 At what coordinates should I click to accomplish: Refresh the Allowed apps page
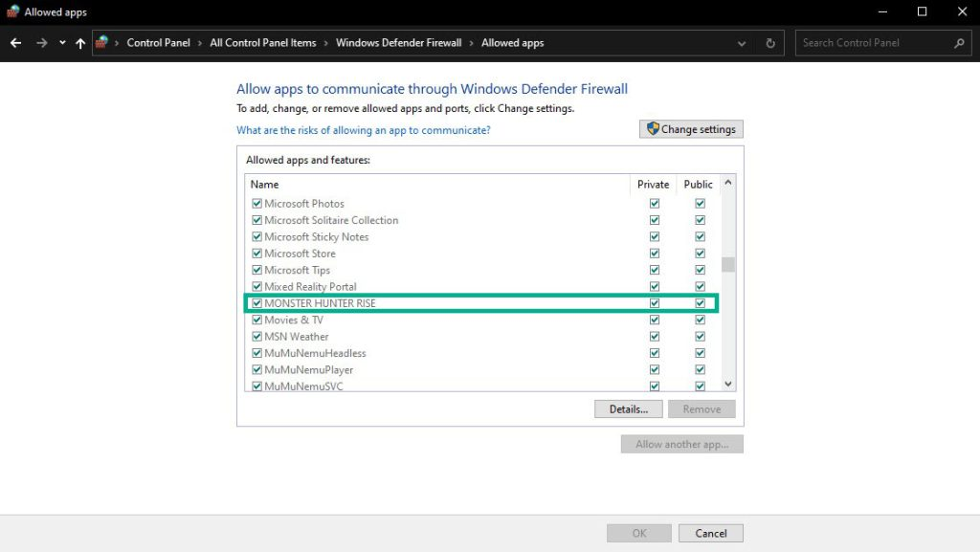click(770, 43)
